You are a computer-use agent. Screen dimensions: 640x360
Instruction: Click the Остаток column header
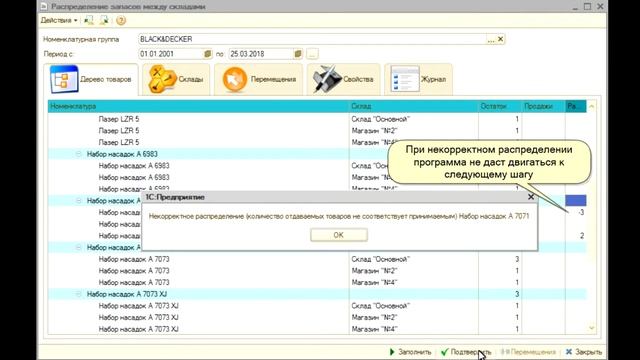point(500,106)
